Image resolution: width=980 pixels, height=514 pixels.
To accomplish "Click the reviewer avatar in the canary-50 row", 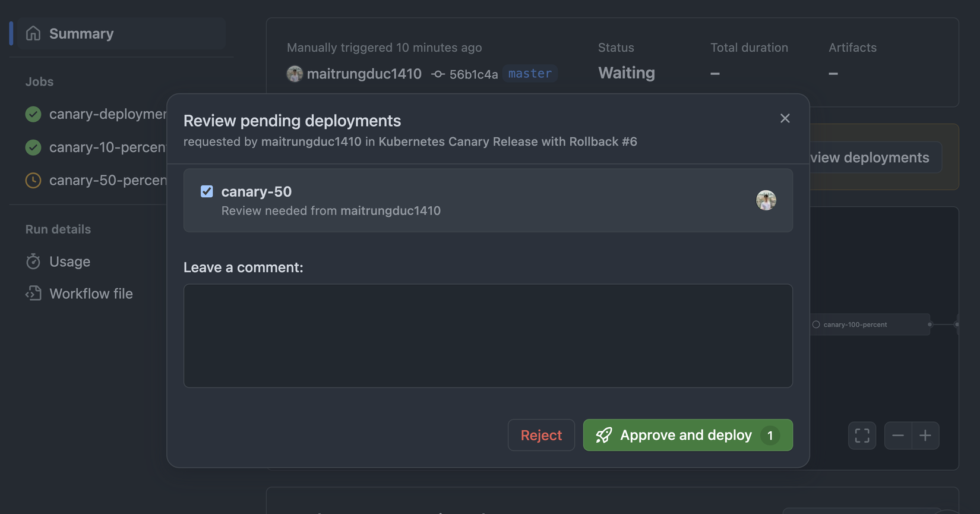I will pyautogui.click(x=766, y=200).
